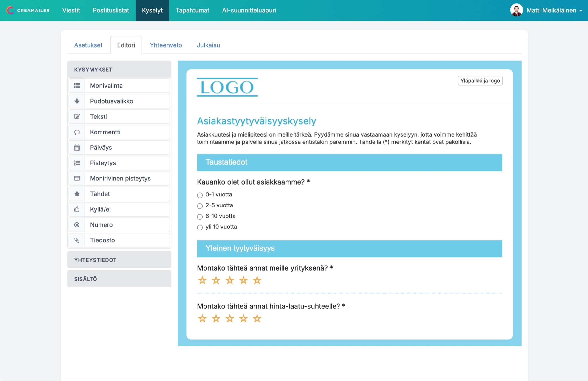
Task: Expand the SISÄLTÖ section
Action: [x=119, y=279]
